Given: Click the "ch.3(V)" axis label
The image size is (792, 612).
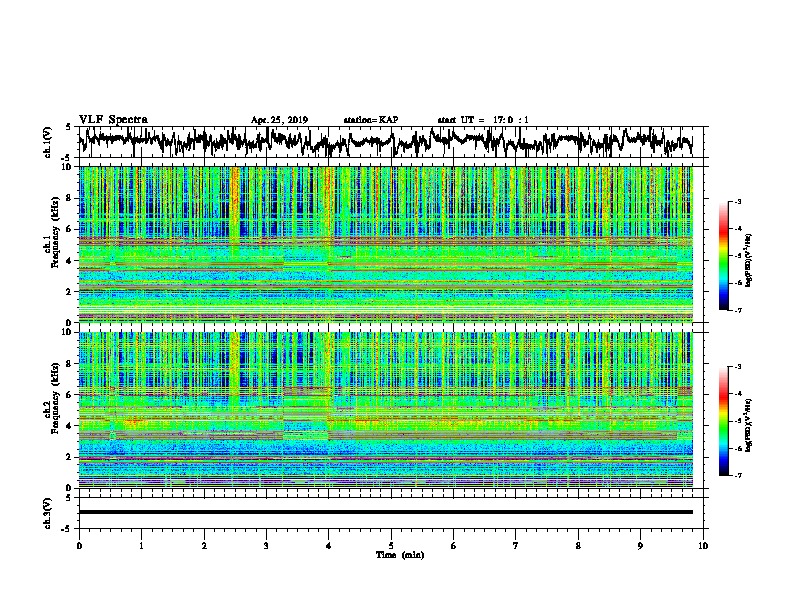Looking at the screenshot, I should coord(48,513).
